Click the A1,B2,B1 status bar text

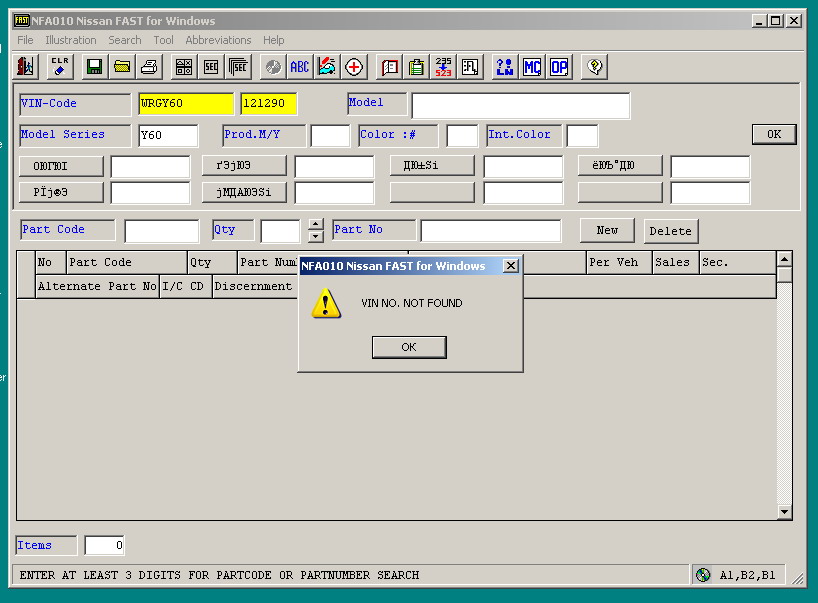(747, 575)
